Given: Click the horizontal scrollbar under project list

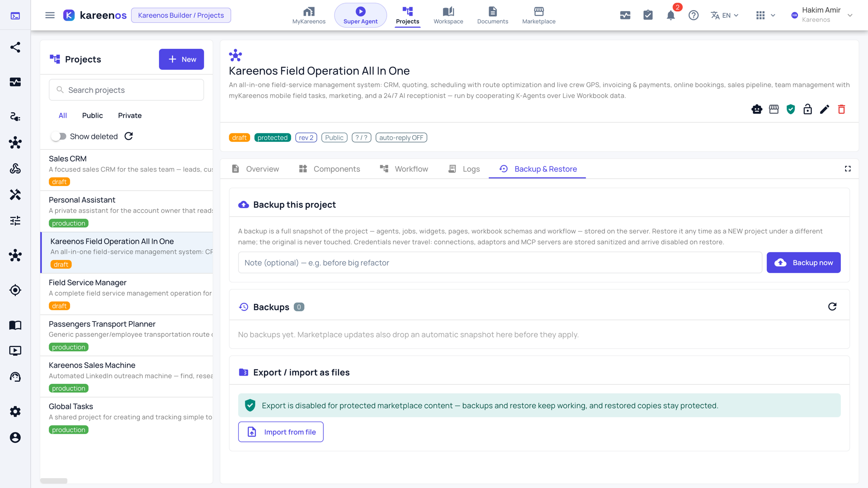Looking at the screenshot, I should pyautogui.click(x=54, y=481).
